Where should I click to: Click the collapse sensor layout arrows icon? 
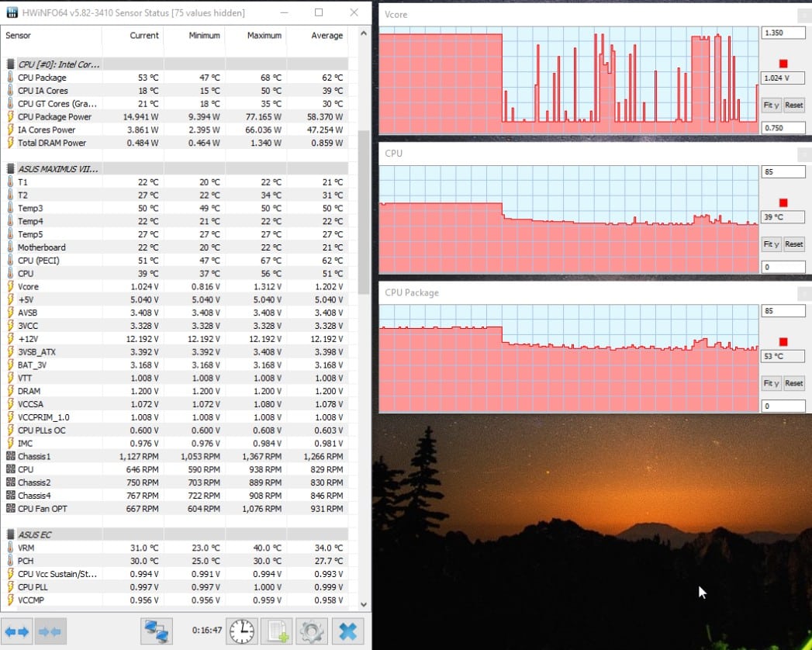[50, 631]
